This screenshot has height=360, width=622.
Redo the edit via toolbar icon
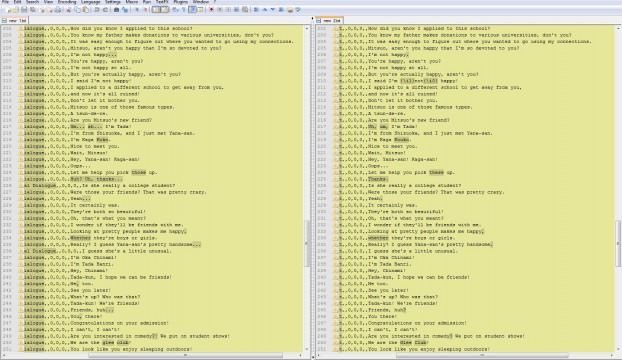105,10
